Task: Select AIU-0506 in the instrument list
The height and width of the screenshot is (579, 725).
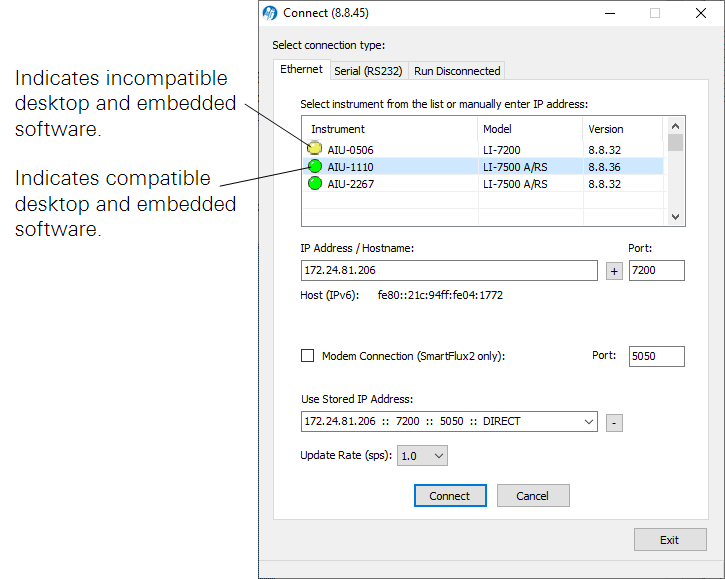Action: [x=483, y=150]
